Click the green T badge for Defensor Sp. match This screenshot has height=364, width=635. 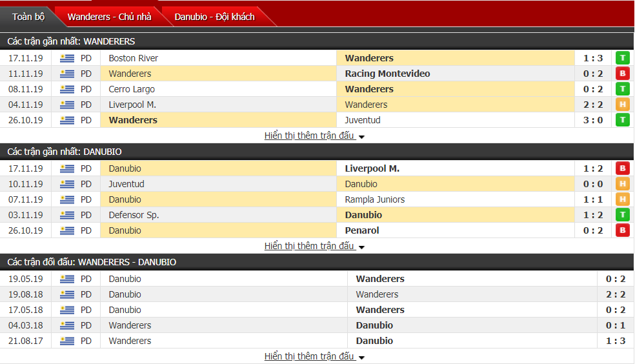coord(623,215)
